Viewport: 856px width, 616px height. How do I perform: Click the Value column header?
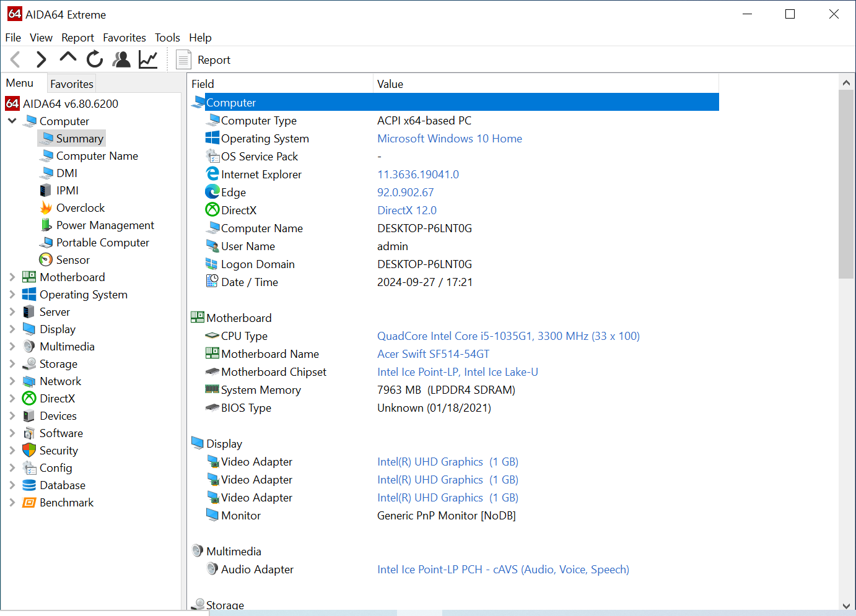click(390, 84)
